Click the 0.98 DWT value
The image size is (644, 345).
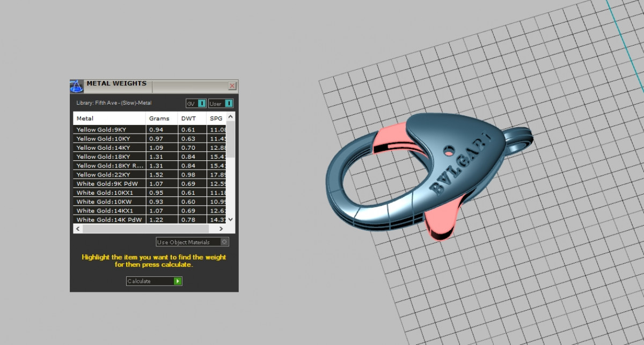coord(188,174)
